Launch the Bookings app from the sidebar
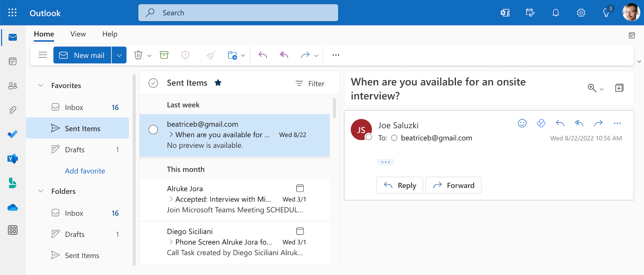Image resolution: width=644 pixels, height=275 pixels. 13,183
